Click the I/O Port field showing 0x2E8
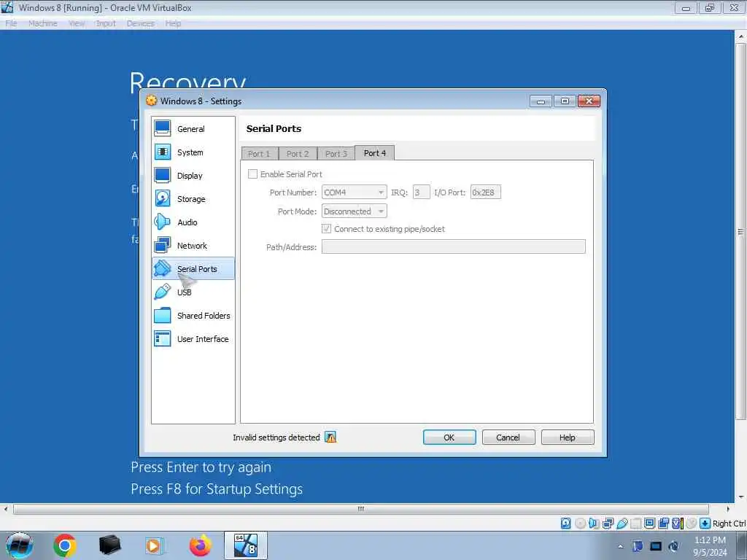The width and height of the screenshot is (747, 560). click(x=485, y=192)
